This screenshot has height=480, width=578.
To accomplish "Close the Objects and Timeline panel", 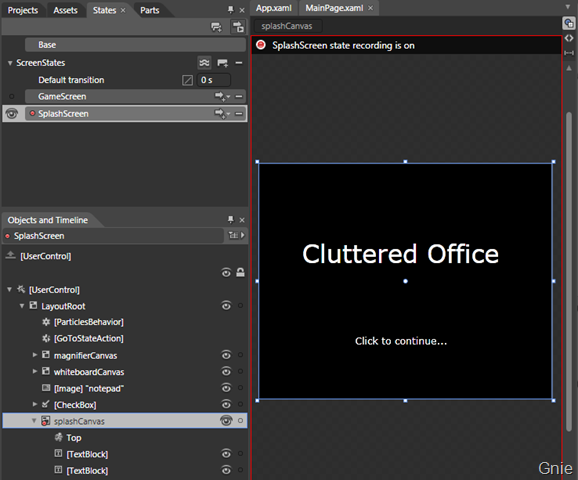I will 242,220.
